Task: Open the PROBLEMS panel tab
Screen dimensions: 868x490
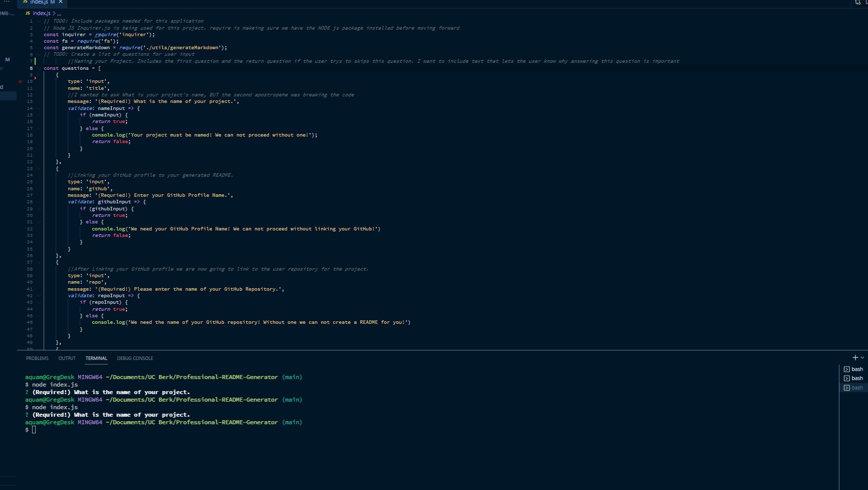Action: tap(37, 358)
